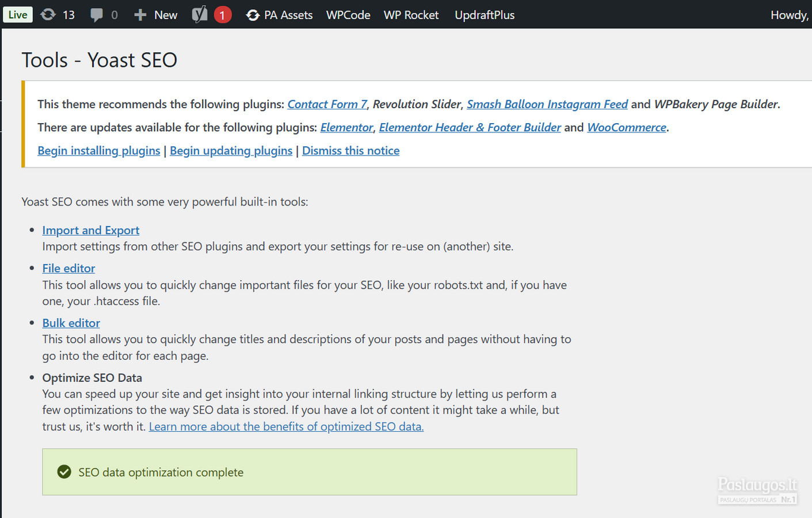Click Begin updating plugins
Screen dimensions: 812x518
(231, 151)
